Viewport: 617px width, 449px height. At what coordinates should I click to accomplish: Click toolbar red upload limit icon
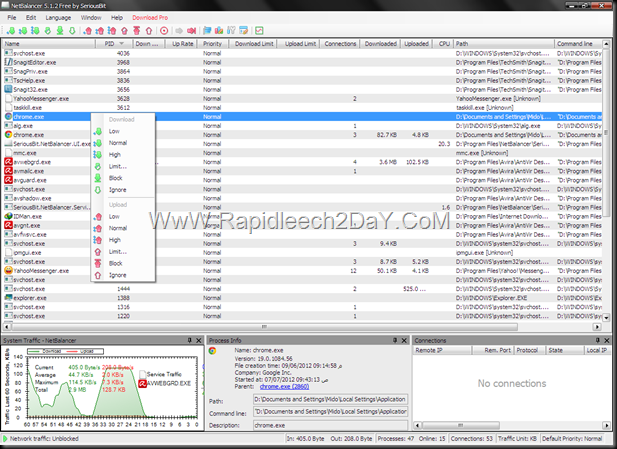(124, 30)
